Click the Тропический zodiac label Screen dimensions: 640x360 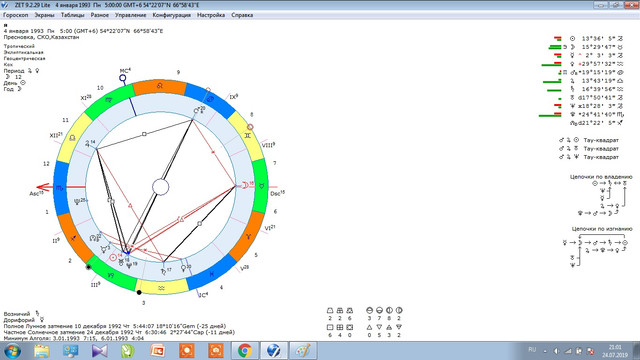(x=19, y=46)
